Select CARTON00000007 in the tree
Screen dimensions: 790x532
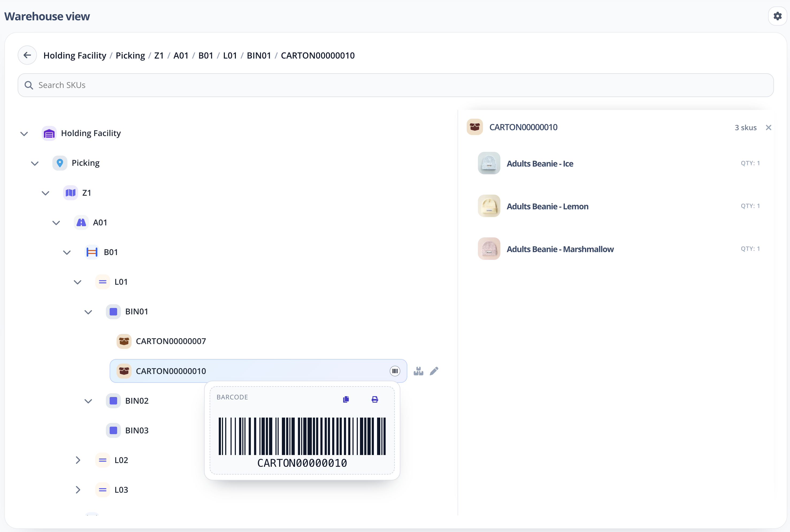click(171, 341)
